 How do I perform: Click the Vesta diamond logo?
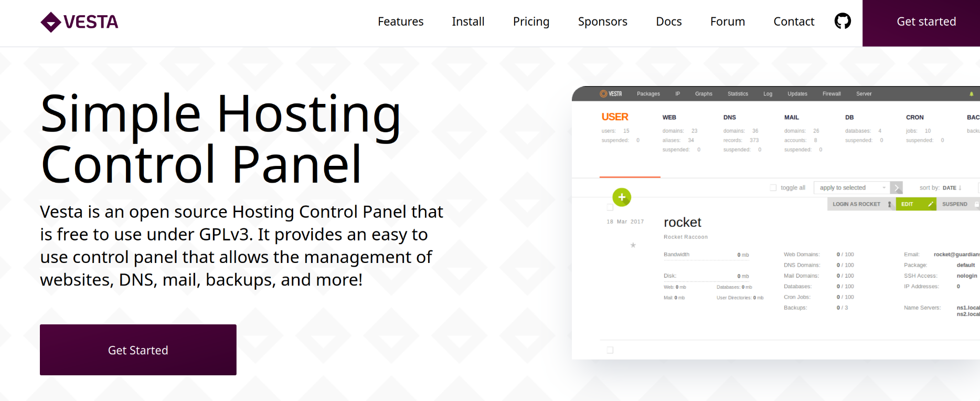tap(51, 22)
